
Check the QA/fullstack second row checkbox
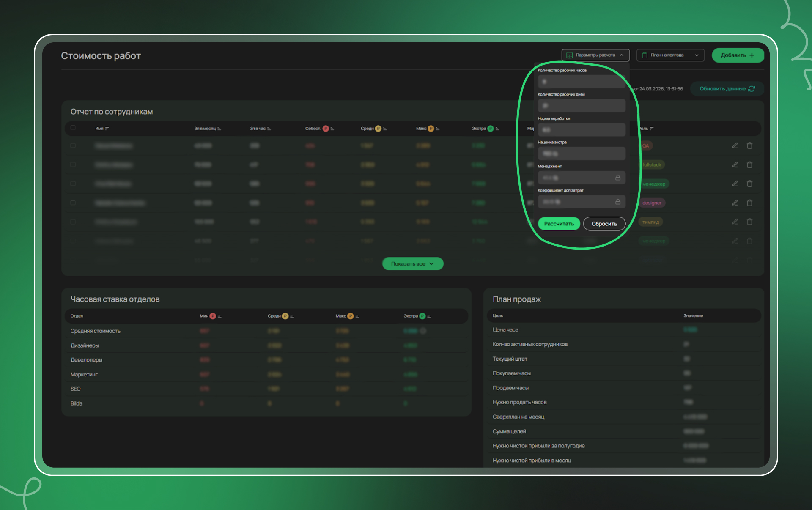[73, 165]
